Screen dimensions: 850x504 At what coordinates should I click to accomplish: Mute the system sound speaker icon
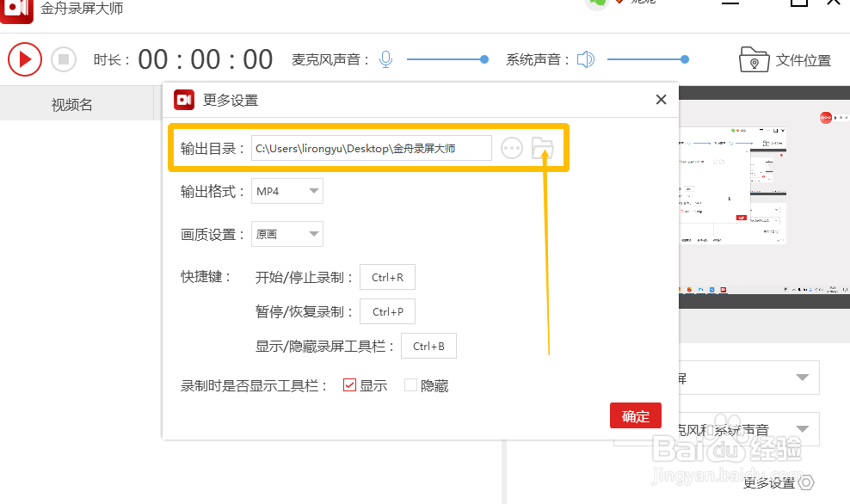[586, 59]
